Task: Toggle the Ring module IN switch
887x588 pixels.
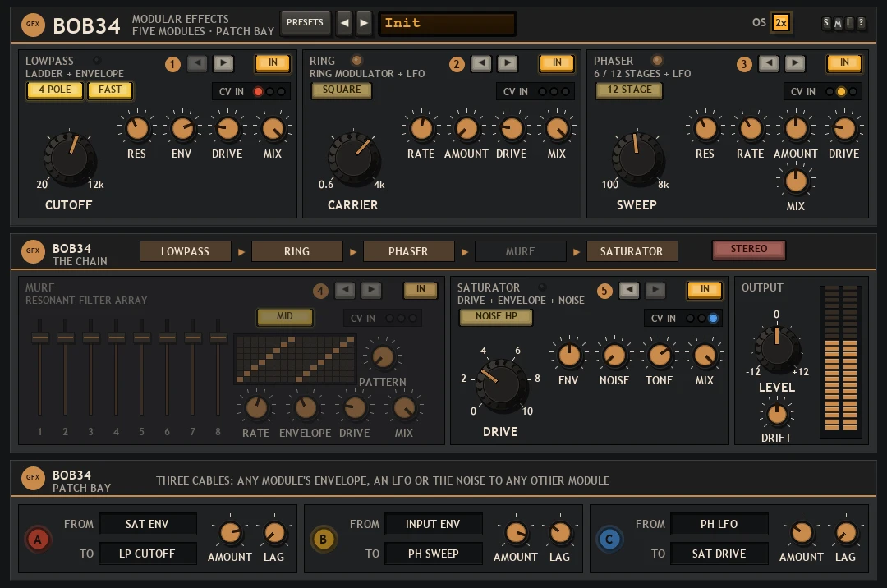Action: pos(557,62)
